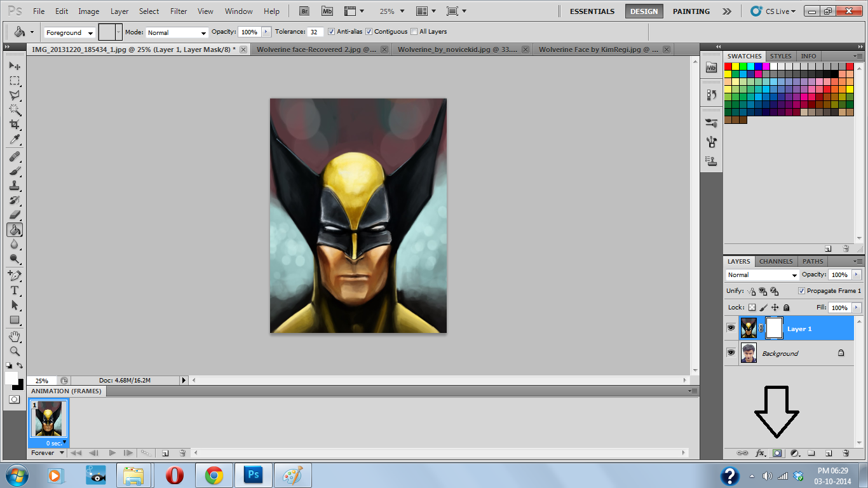Select the Eyedropper tool
868x488 pixels.
point(14,140)
